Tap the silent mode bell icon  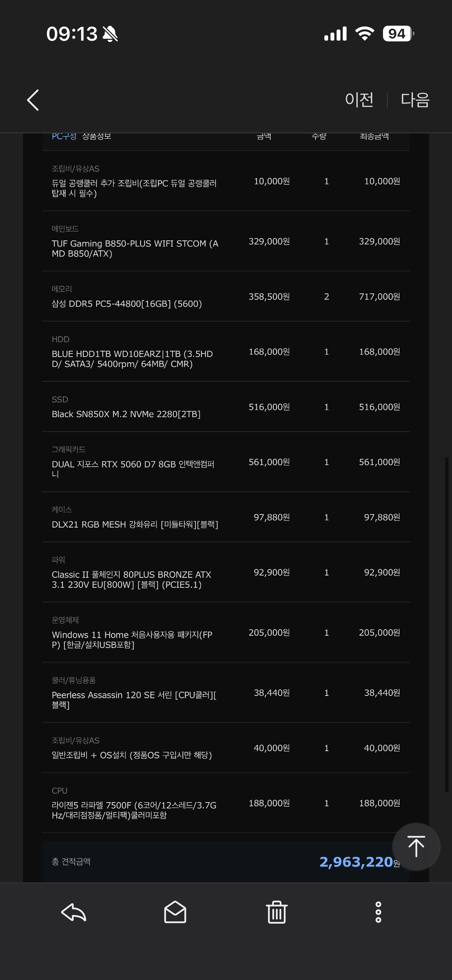(110, 34)
